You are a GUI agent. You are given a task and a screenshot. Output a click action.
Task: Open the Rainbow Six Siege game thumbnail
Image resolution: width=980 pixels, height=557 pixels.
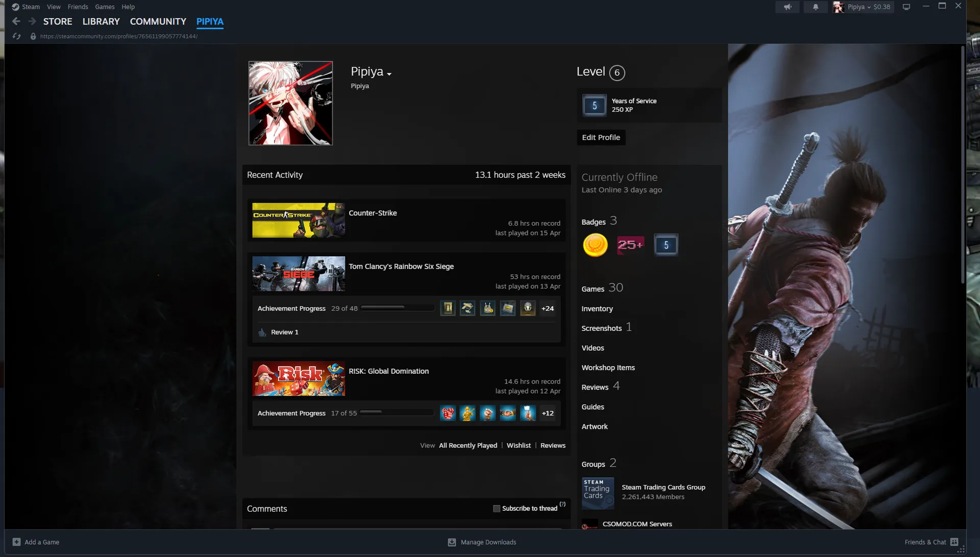pyautogui.click(x=299, y=274)
